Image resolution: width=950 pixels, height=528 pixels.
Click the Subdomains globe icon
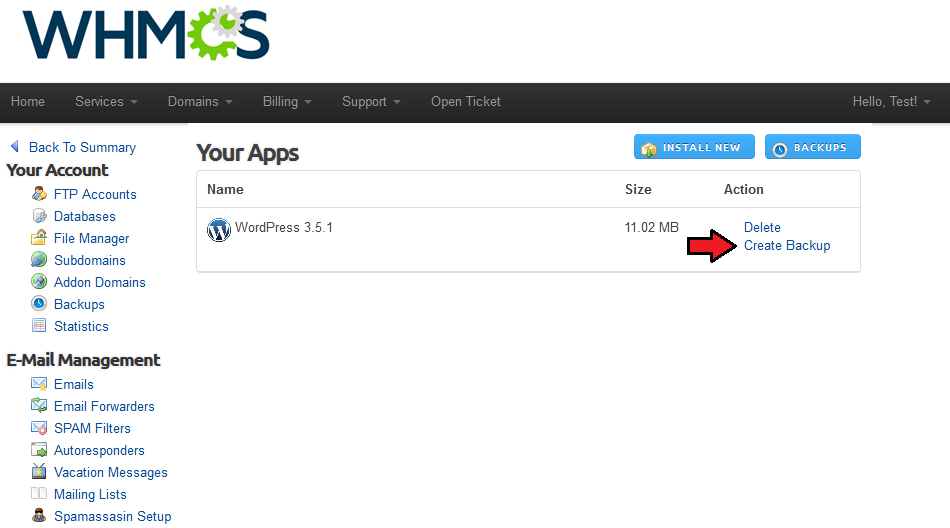[39, 259]
